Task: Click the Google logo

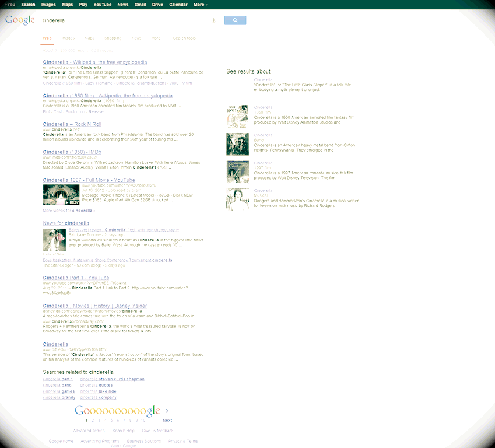Action: click(20, 20)
